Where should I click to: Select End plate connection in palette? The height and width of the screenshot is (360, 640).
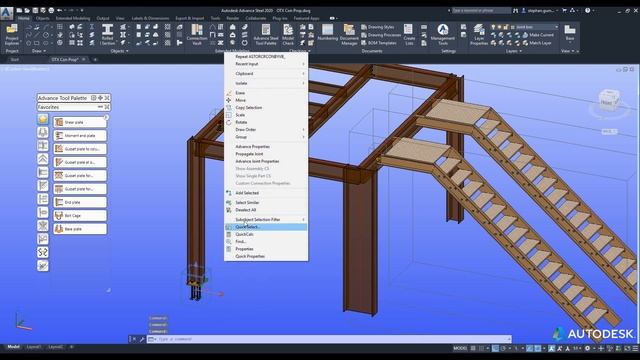80,202
